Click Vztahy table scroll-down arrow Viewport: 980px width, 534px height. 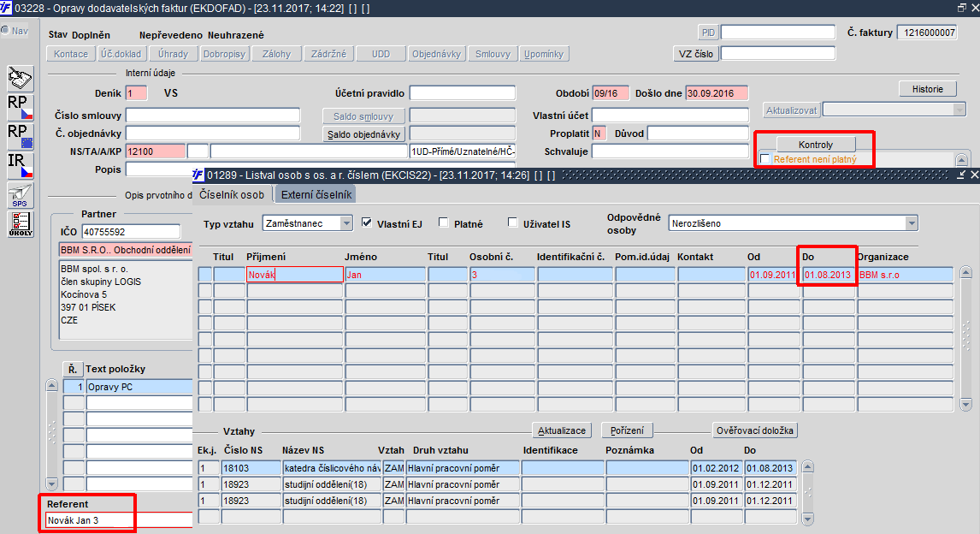807,519
